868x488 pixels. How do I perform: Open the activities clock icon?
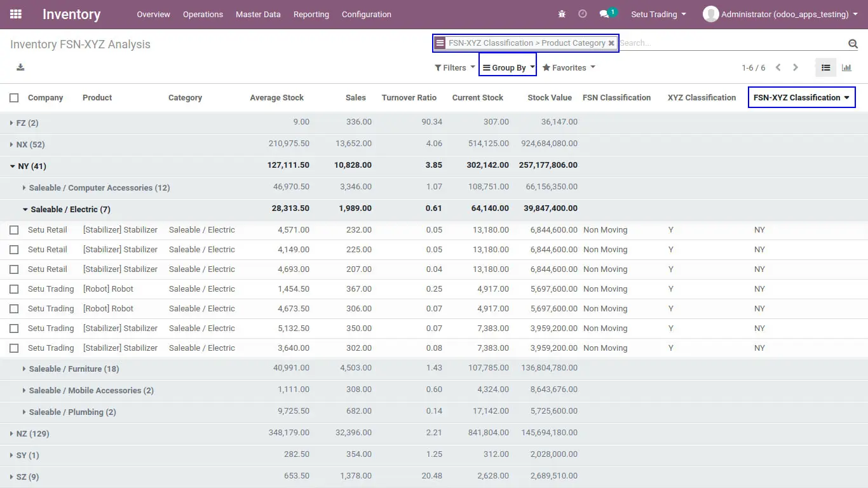click(x=583, y=14)
